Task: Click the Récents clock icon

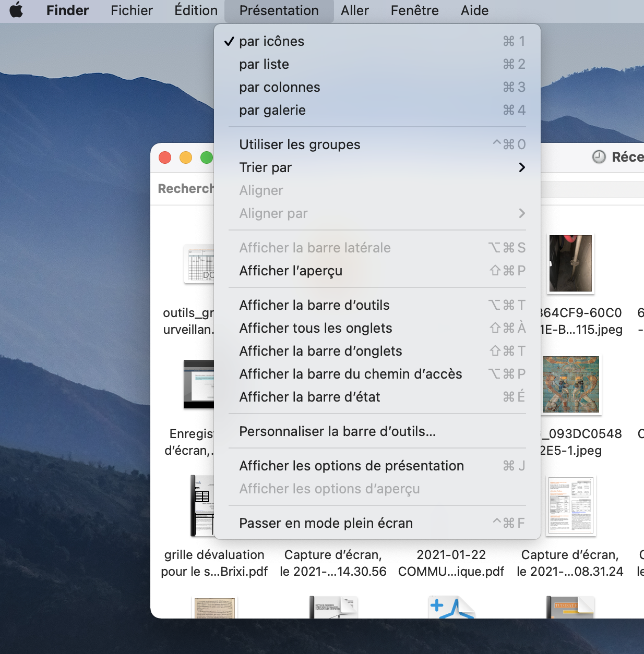Action: [x=599, y=157]
